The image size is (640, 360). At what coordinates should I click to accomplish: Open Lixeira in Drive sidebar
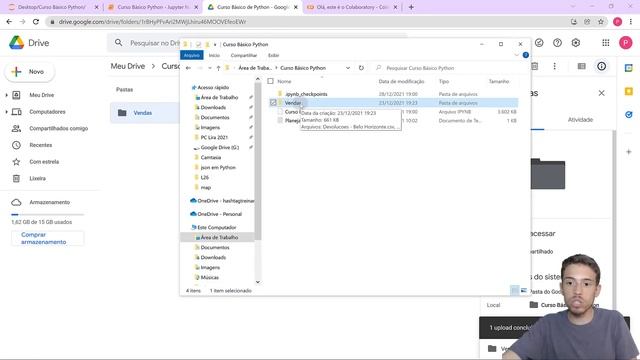(37, 178)
